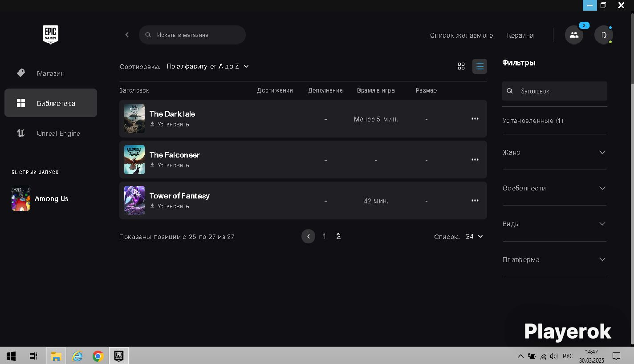Click the Tower of Fantasy cover thumbnail

click(134, 201)
